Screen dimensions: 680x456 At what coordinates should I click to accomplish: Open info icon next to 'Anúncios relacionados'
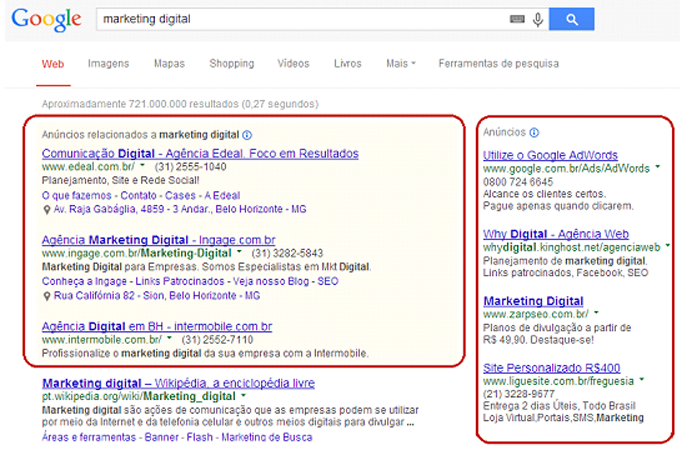(247, 135)
